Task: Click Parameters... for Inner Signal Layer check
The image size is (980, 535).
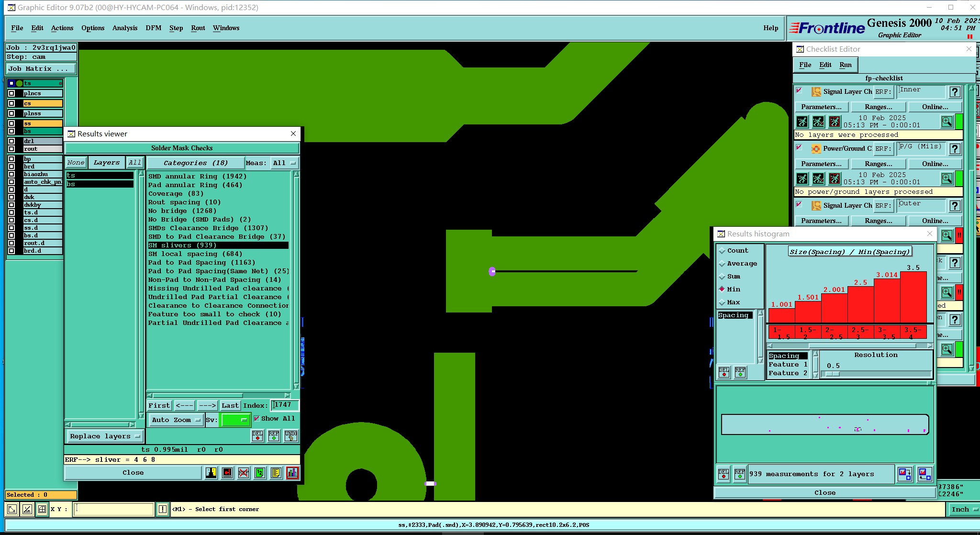Action: coord(821,107)
